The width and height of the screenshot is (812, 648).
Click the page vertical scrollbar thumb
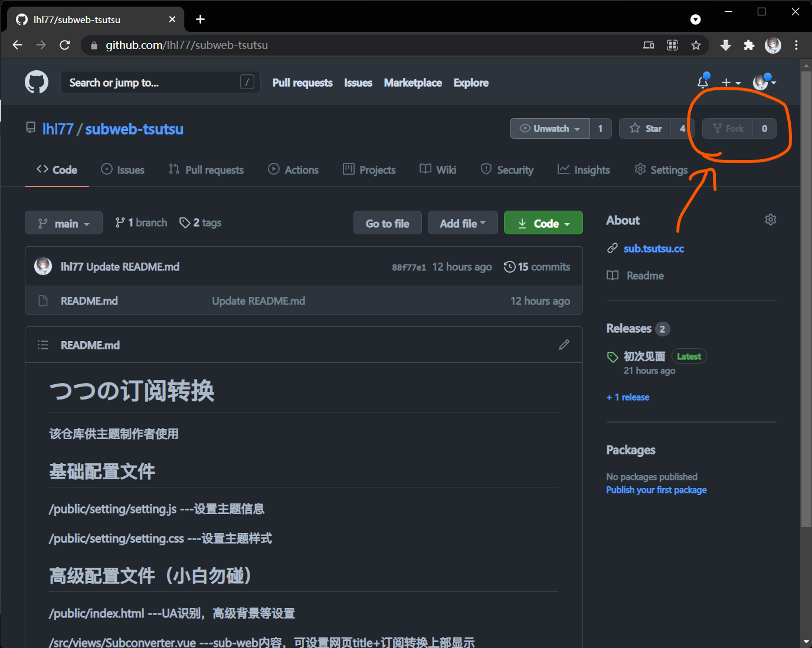(x=806, y=299)
